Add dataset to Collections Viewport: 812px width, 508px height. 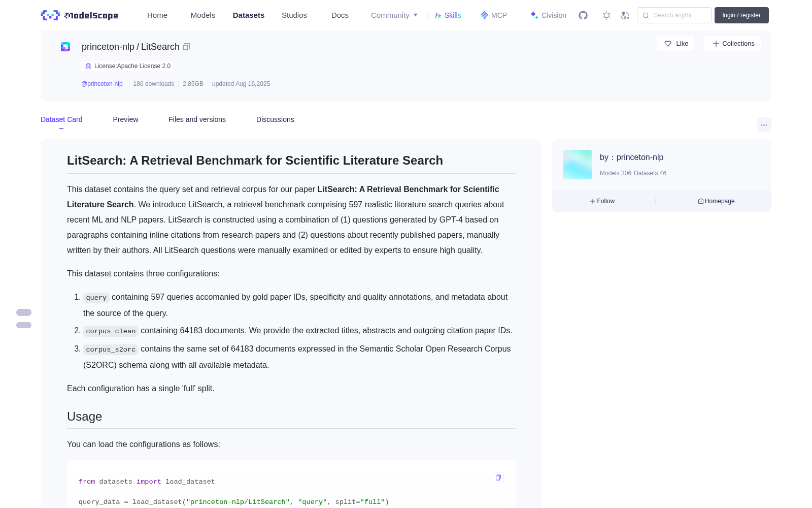733,44
